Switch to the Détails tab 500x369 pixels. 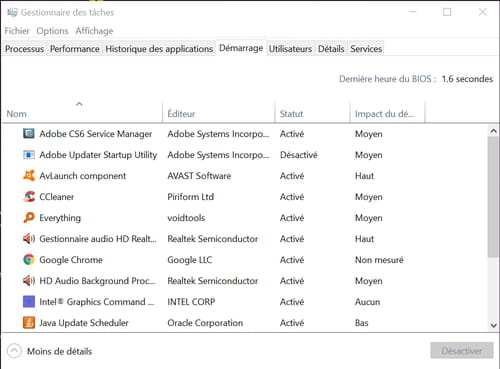pyautogui.click(x=331, y=49)
